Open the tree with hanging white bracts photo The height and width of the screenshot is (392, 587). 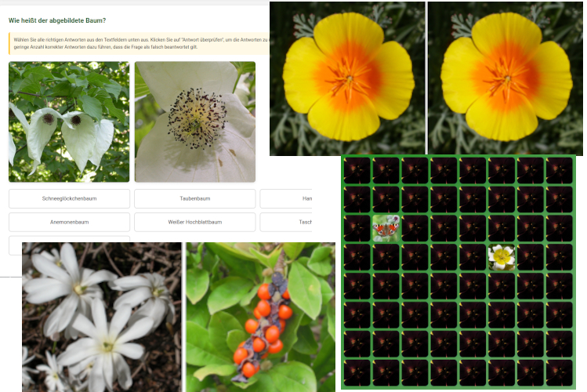(69, 122)
